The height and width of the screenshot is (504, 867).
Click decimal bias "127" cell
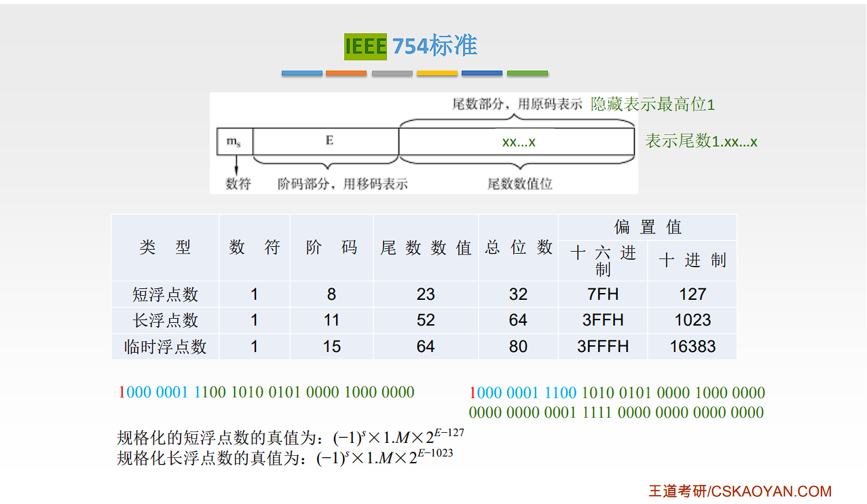(693, 294)
